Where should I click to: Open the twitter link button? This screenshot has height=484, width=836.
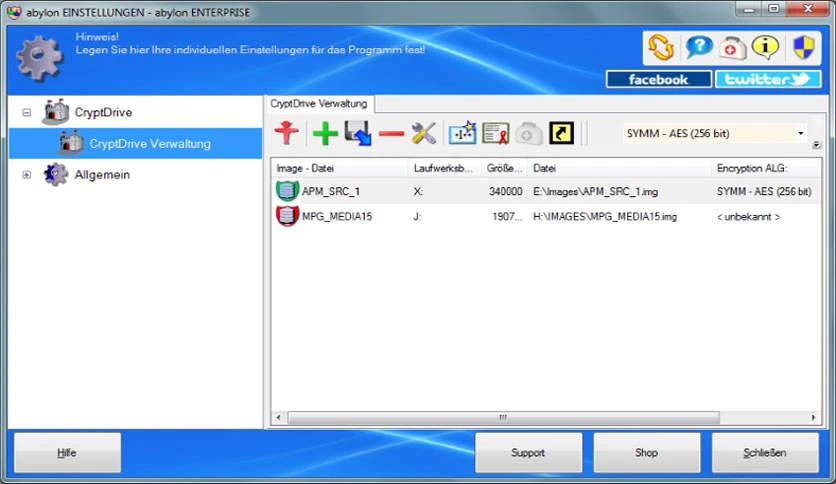coord(768,79)
